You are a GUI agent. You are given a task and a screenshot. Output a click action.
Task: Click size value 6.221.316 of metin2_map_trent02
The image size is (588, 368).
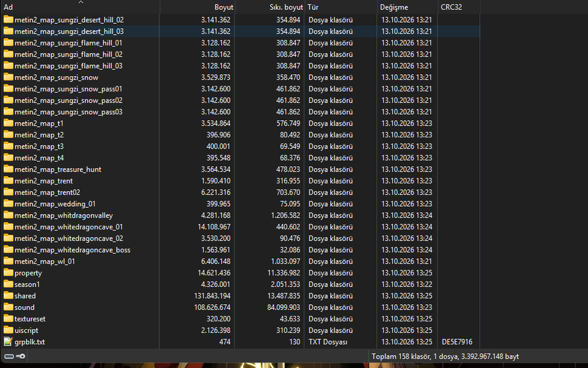pyautogui.click(x=215, y=192)
